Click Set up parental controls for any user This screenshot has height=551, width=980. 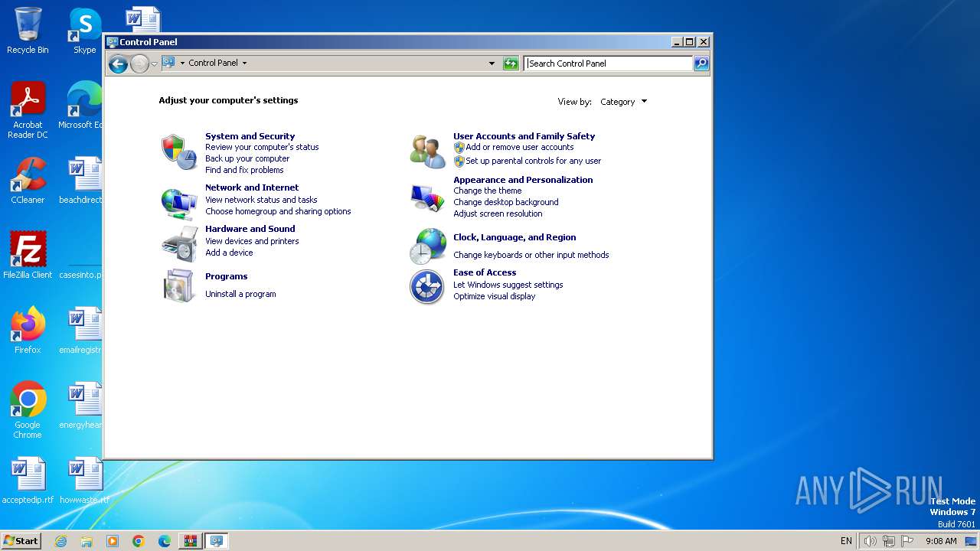click(534, 161)
